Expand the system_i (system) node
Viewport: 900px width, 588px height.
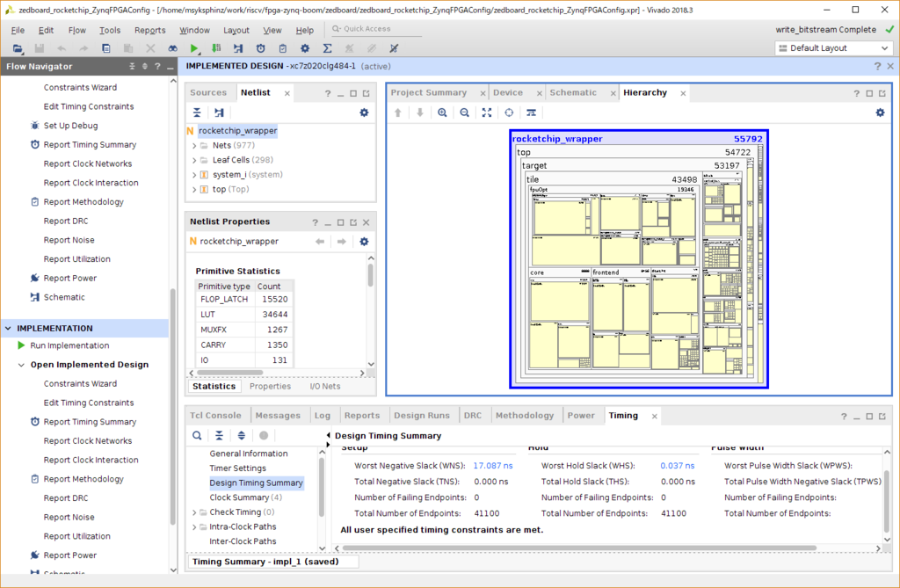tap(194, 175)
